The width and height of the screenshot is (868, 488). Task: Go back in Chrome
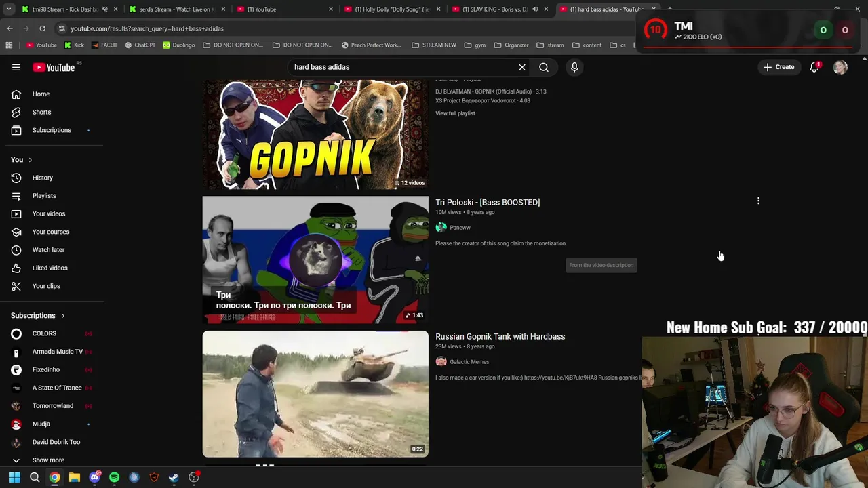pos(9,28)
